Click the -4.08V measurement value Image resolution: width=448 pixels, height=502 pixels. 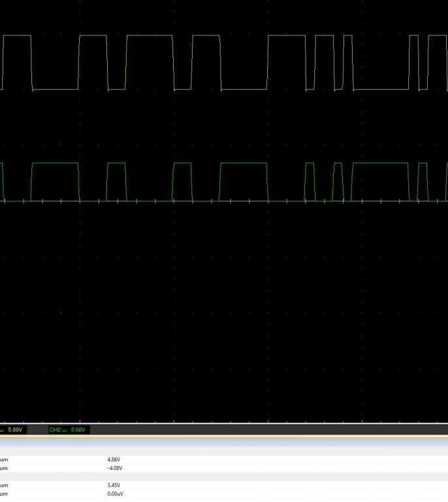click(x=115, y=468)
